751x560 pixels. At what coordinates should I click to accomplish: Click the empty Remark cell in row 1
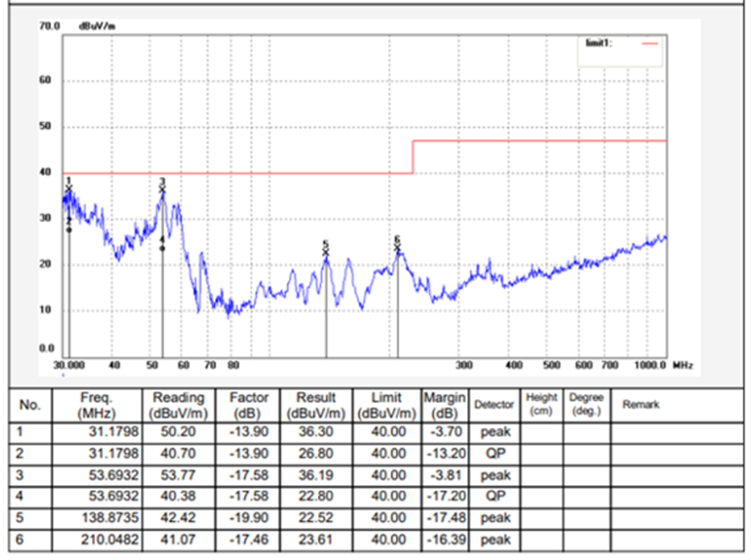[x=677, y=433]
